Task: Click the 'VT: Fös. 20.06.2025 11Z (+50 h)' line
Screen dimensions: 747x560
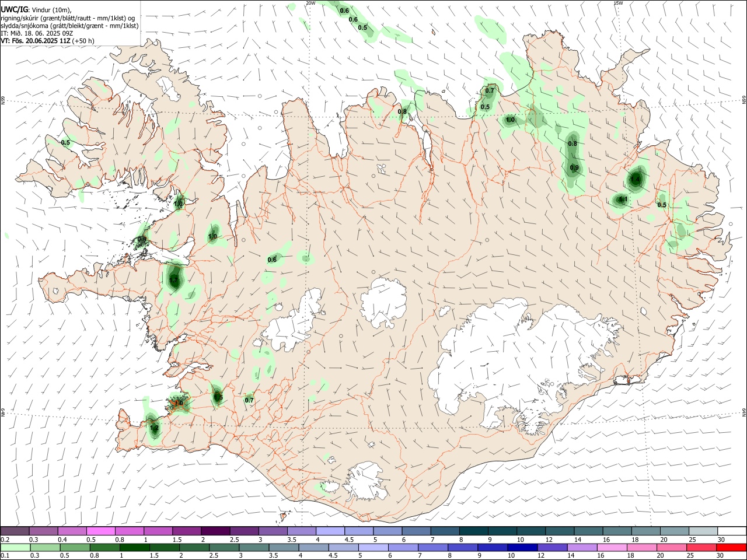Action: click(x=47, y=41)
